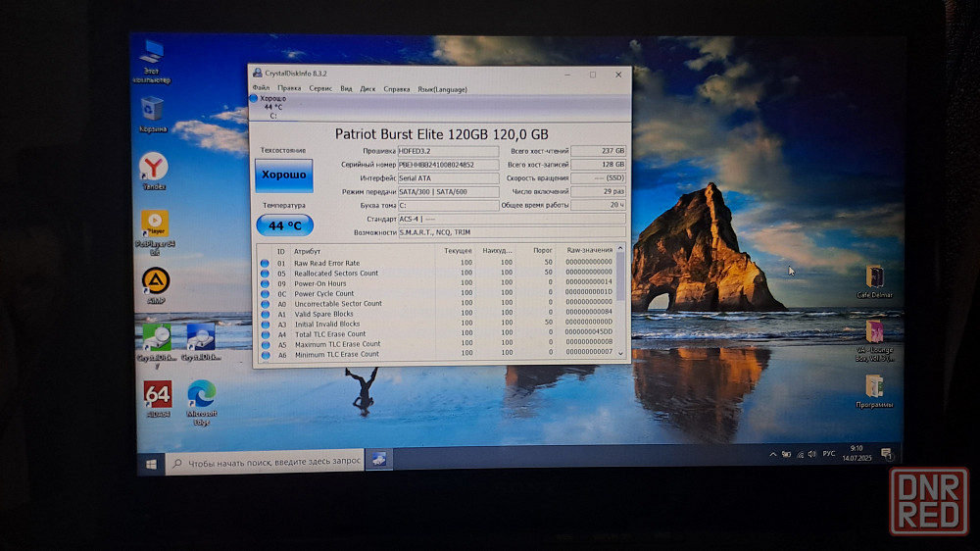The image size is (980, 551).
Task: Open the Диск menu
Action: point(367,89)
